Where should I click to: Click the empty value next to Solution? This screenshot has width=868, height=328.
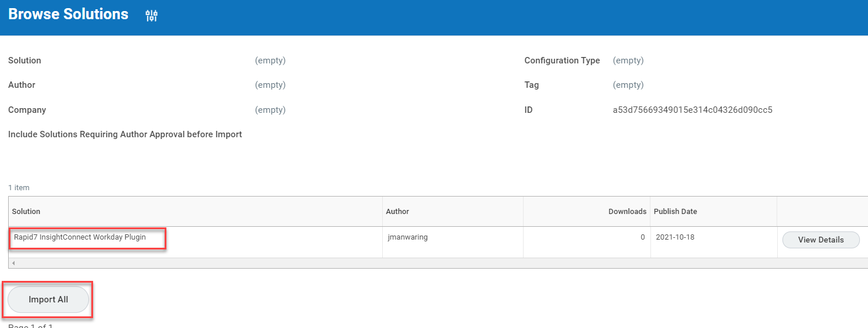pos(270,60)
